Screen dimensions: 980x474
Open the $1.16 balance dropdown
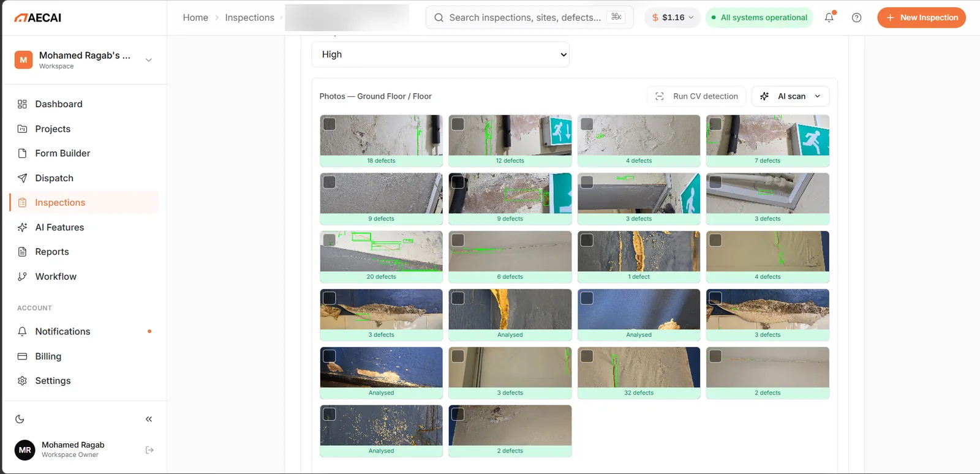(673, 18)
